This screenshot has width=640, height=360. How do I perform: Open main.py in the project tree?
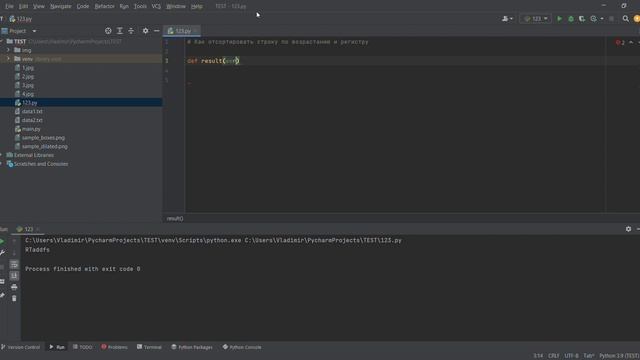31,129
